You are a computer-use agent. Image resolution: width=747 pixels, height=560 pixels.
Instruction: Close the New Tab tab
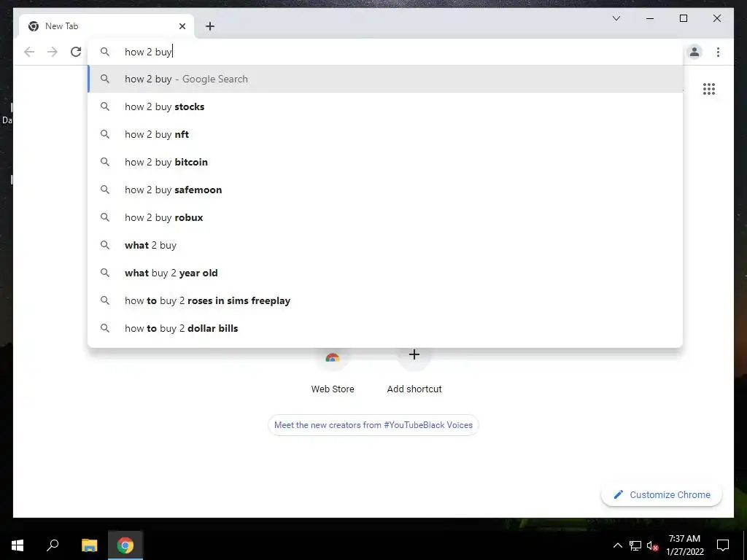coord(182,26)
